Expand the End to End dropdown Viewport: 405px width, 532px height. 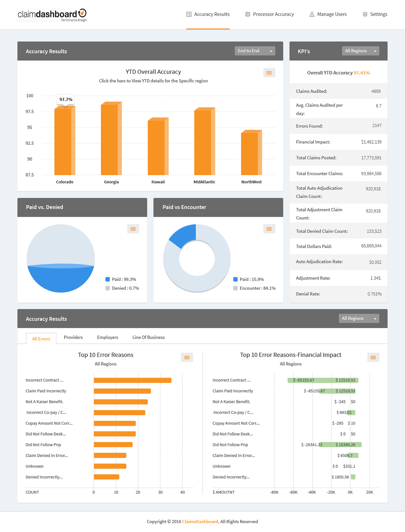[x=255, y=51]
